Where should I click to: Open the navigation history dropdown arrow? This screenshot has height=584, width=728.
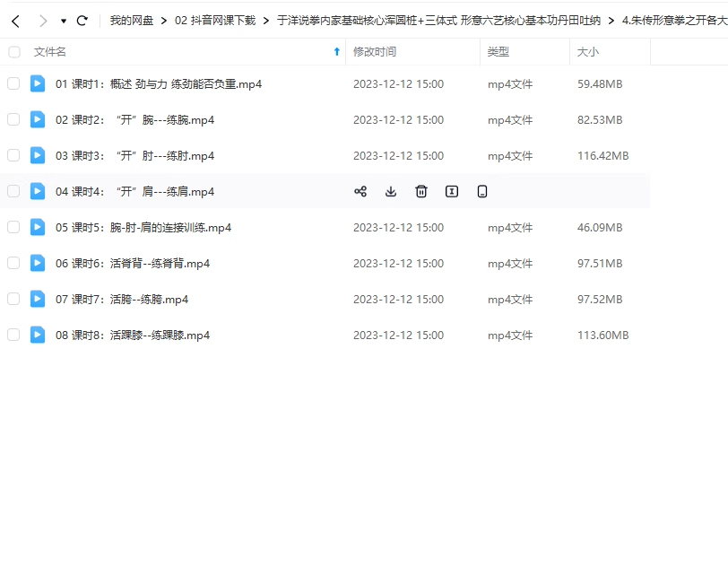(64, 21)
